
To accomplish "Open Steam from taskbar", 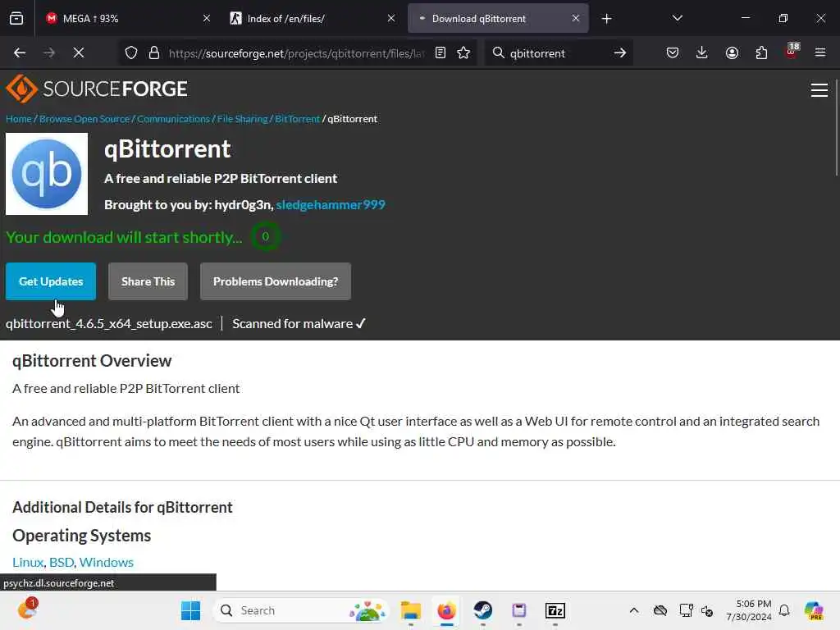I will coord(482,610).
